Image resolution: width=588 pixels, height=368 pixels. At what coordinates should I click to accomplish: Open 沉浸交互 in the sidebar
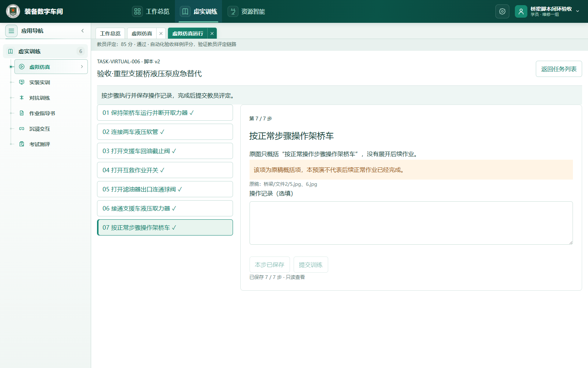coord(51,128)
